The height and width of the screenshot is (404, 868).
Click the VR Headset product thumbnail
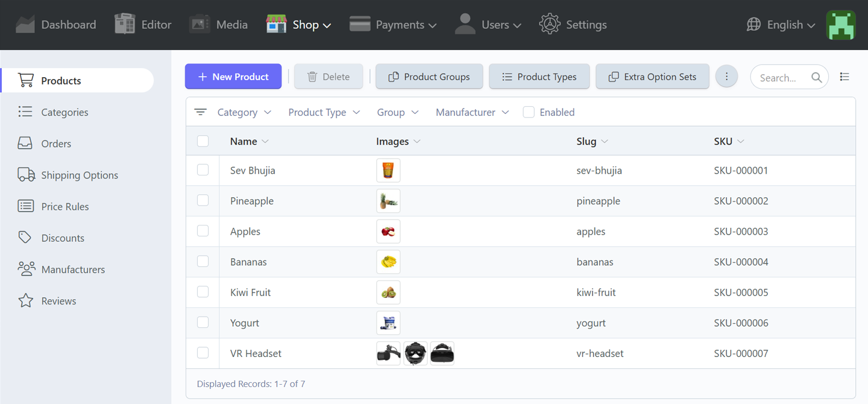tap(388, 353)
